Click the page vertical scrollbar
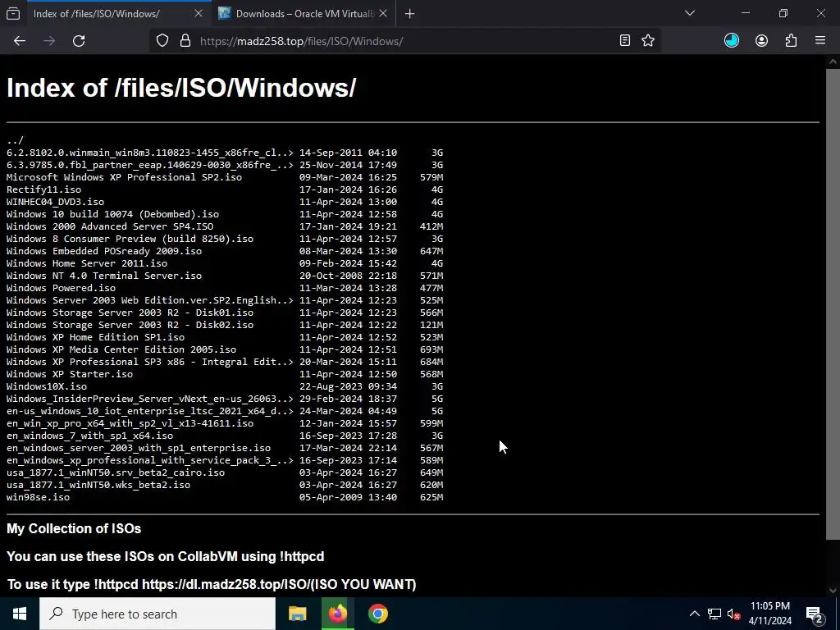Viewport: 840px width, 630px height. coord(833,304)
